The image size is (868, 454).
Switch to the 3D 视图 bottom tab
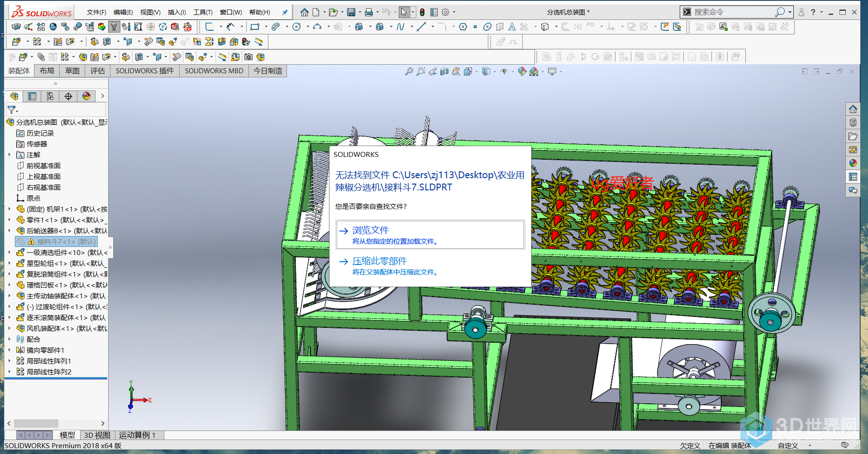pos(97,435)
